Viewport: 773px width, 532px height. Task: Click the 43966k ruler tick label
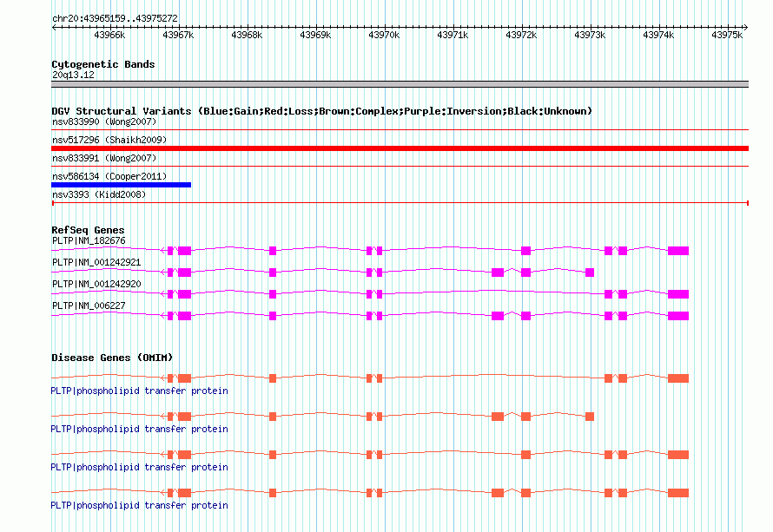pyautogui.click(x=109, y=35)
